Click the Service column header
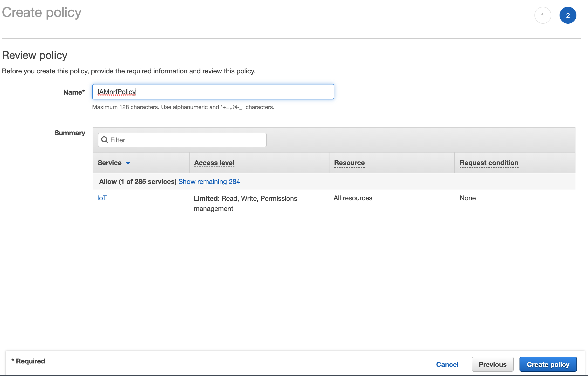 tap(110, 163)
